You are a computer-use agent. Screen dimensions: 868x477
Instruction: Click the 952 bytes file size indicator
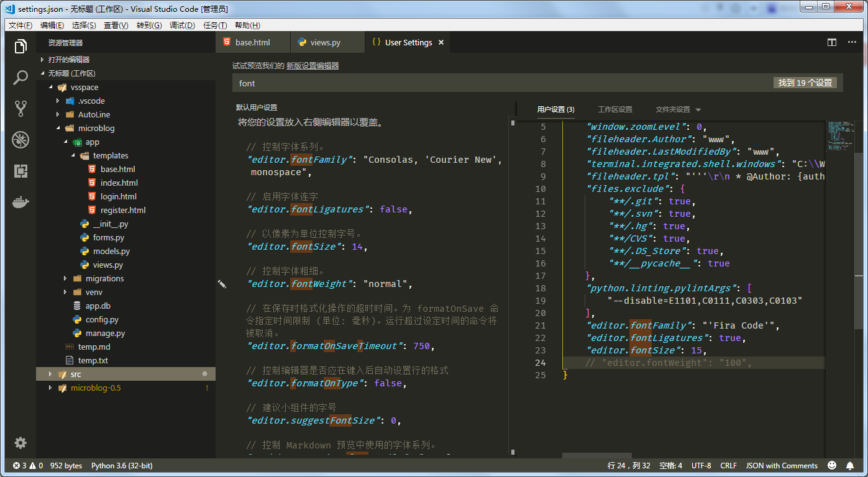(x=66, y=466)
